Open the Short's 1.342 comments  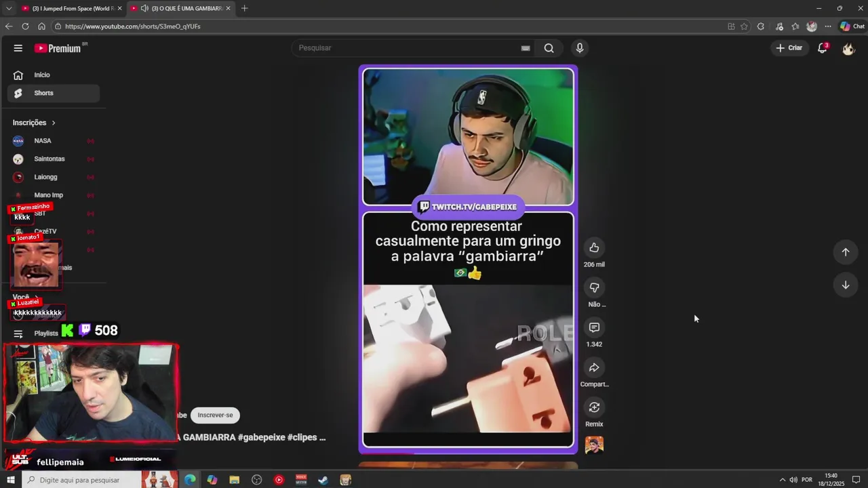pyautogui.click(x=594, y=328)
